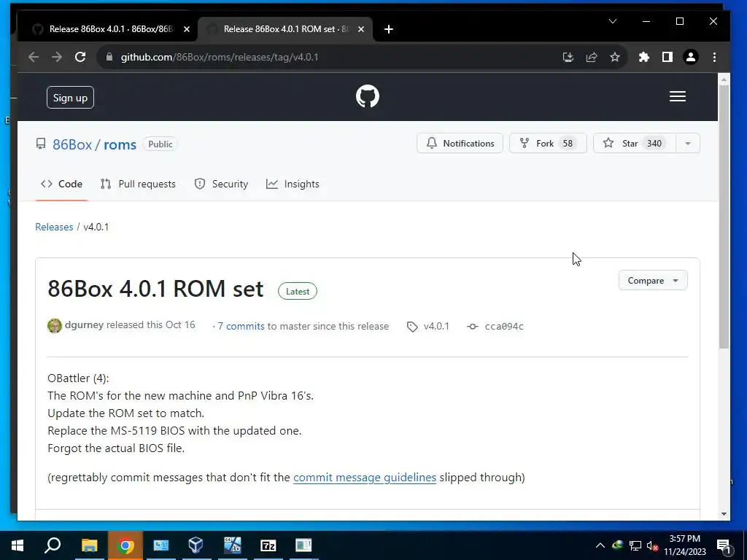Open Chrome three-dot menu
This screenshot has height=560, width=747.
[x=714, y=57]
